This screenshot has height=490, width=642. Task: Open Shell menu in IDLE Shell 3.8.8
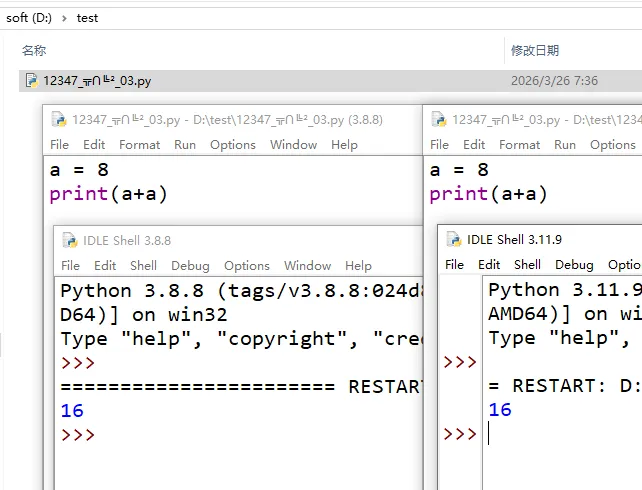(x=144, y=266)
